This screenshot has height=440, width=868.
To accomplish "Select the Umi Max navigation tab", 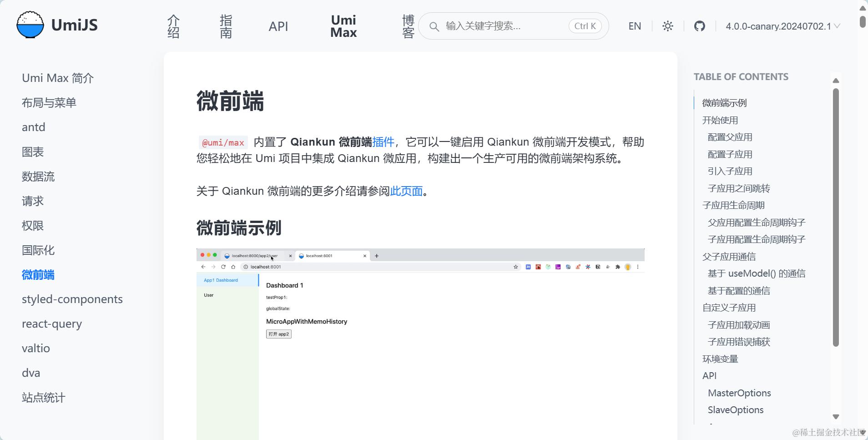I will (x=343, y=26).
